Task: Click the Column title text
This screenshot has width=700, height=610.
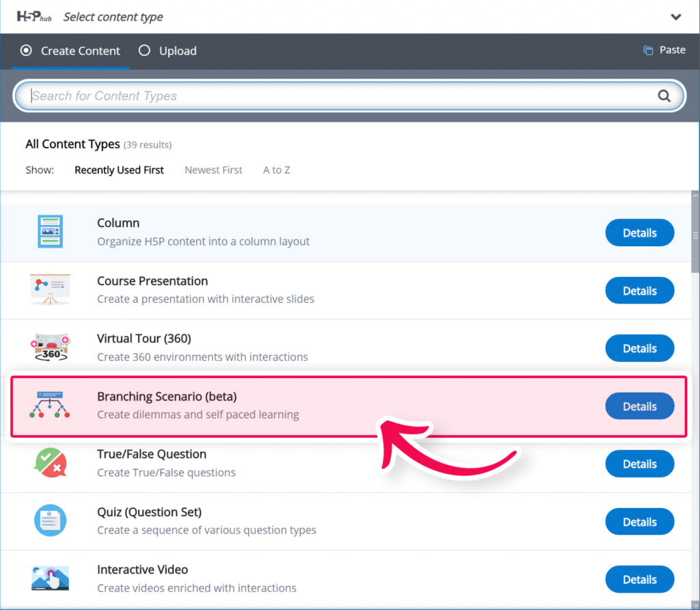Action: coord(118,223)
